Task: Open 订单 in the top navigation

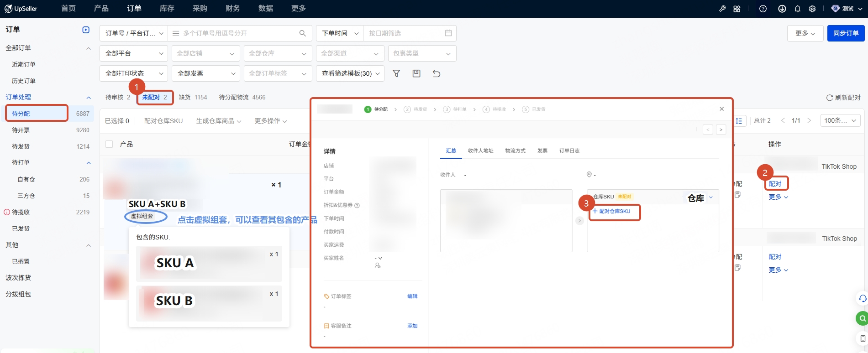Action: pyautogui.click(x=134, y=8)
